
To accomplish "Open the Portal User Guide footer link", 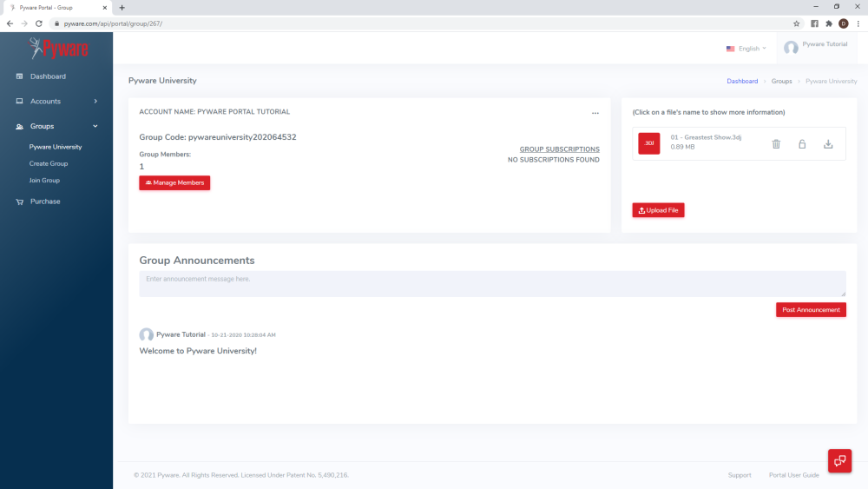I will click(x=793, y=475).
